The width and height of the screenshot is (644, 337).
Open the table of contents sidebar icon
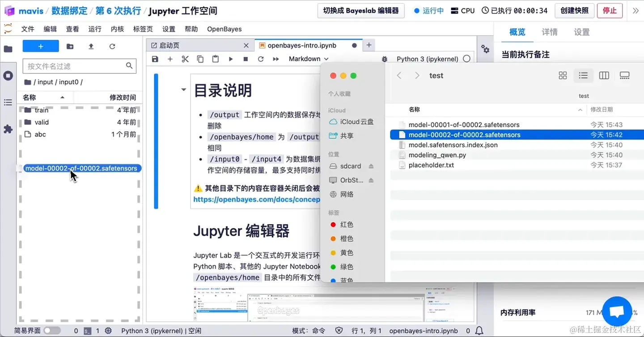point(8,102)
